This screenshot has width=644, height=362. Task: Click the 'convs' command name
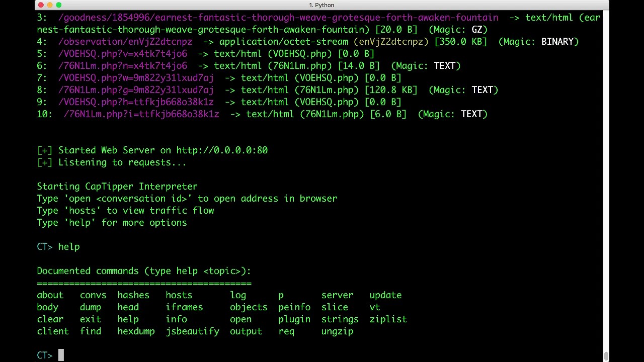93,295
